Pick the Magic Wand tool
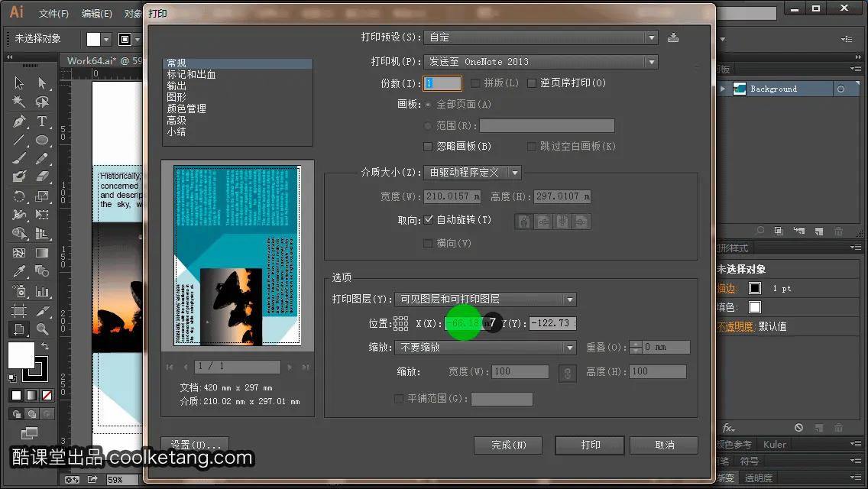The width and height of the screenshot is (868, 489). coord(19,102)
